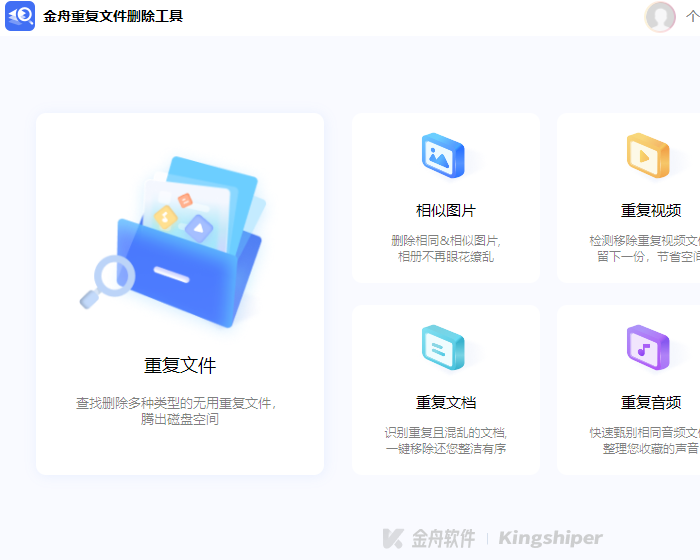Click the Kingshiper app logo in title bar
Image resolution: width=700 pixels, height=560 pixels.
tap(20, 16)
